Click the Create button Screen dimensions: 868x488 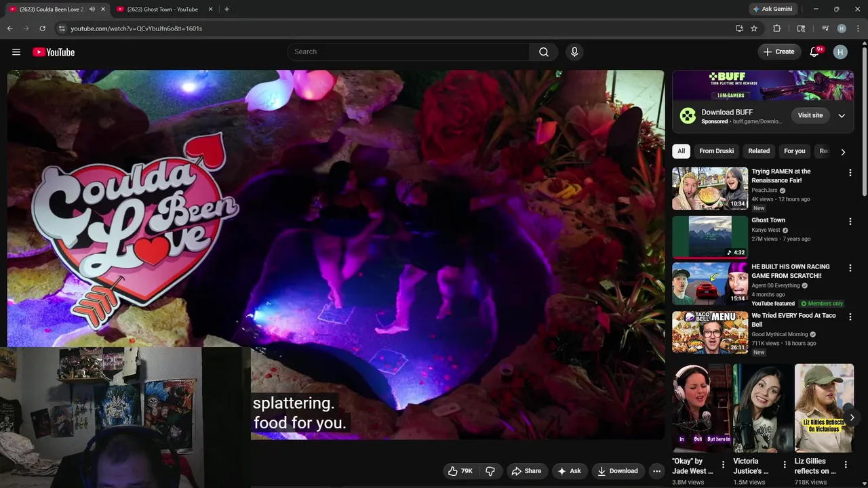coord(778,52)
